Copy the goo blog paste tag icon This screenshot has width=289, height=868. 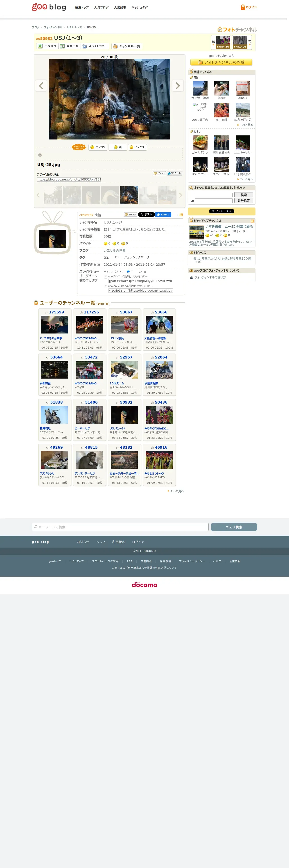[x=106, y=277]
